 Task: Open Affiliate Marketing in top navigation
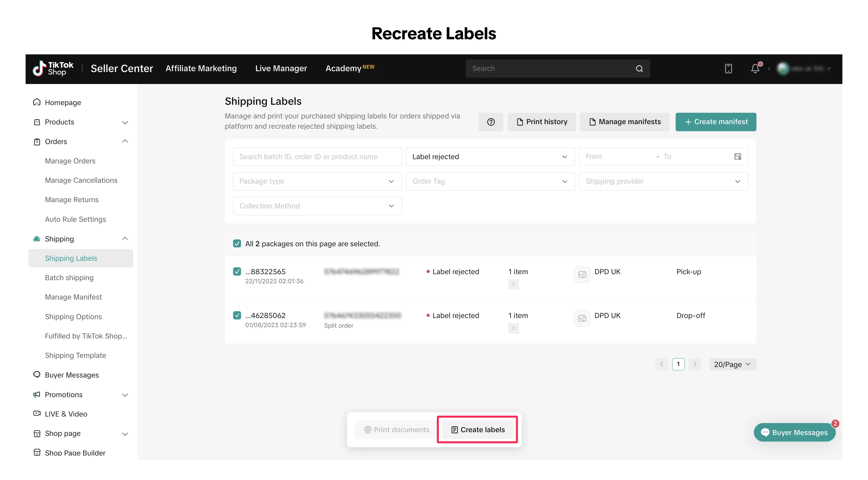tap(201, 68)
